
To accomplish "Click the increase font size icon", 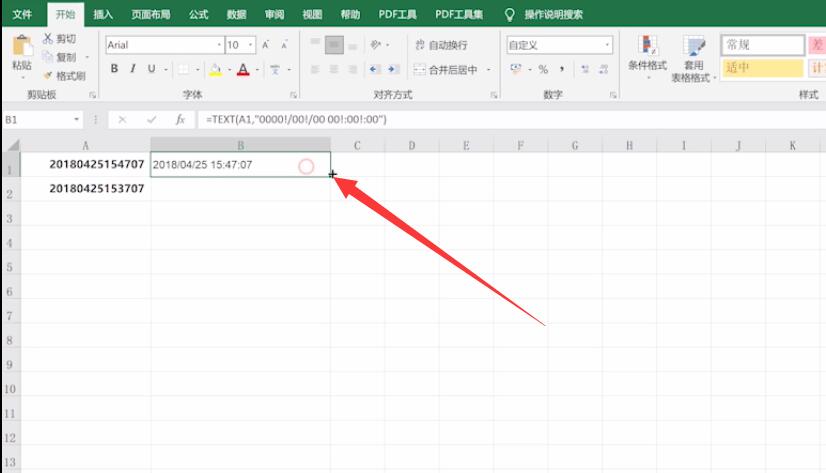I will click(266, 45).
